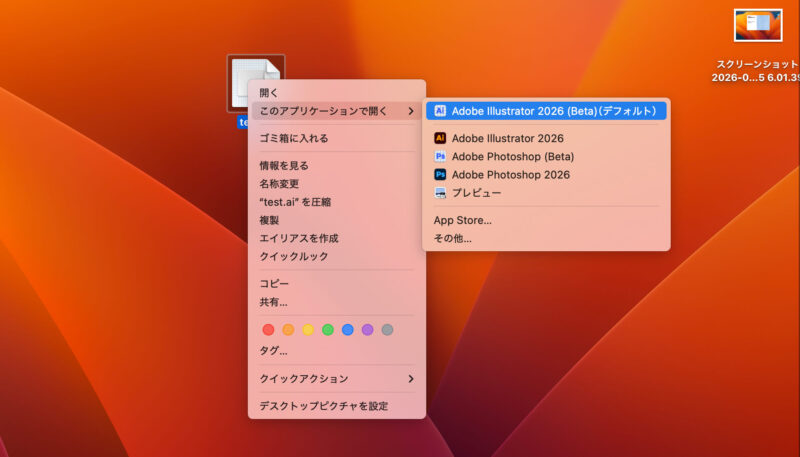800x457 pixels.
Task: Click the Adobe Photoshop (Beta) icon
Action: 440,156
